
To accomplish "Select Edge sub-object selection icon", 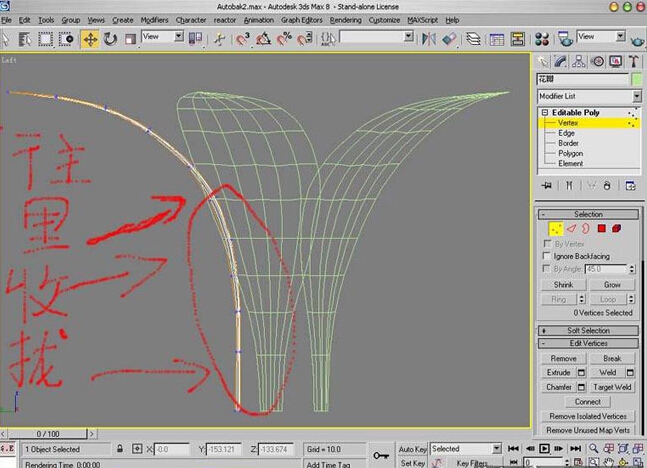I will pyautogui.click(x=571, y=229).
